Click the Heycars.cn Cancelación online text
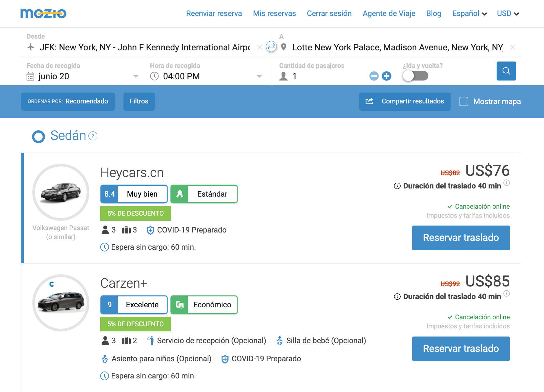The height and width of the screenshot is (392, 544). click(x=482, y=207)
